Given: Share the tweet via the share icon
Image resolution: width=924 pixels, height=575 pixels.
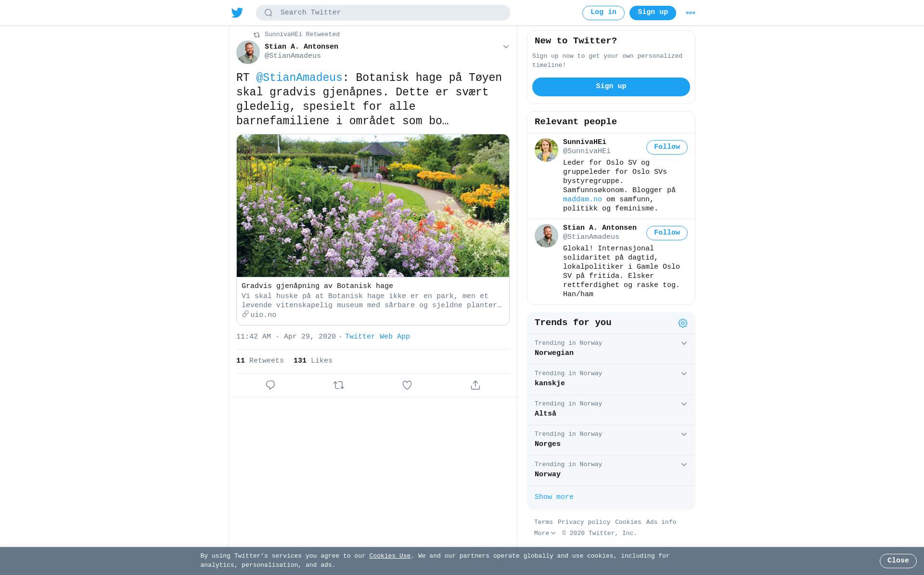Looking at the screenshot, I should coord(475,385).
